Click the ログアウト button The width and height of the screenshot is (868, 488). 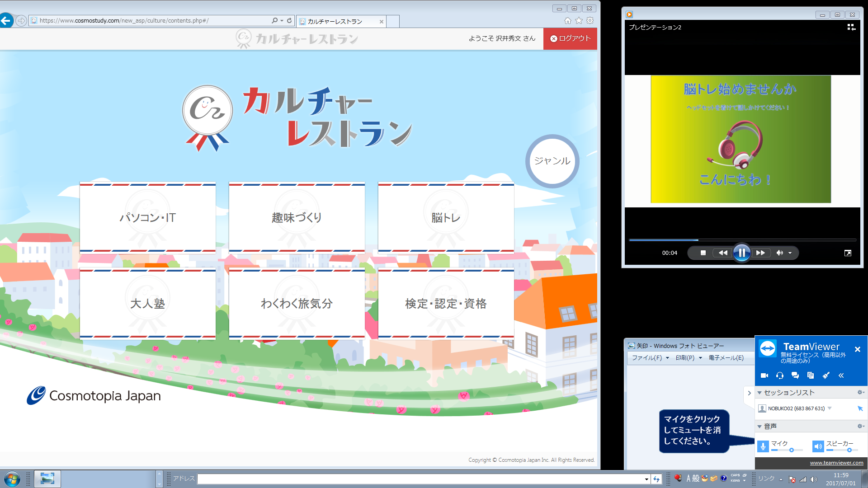coord(570,38)
